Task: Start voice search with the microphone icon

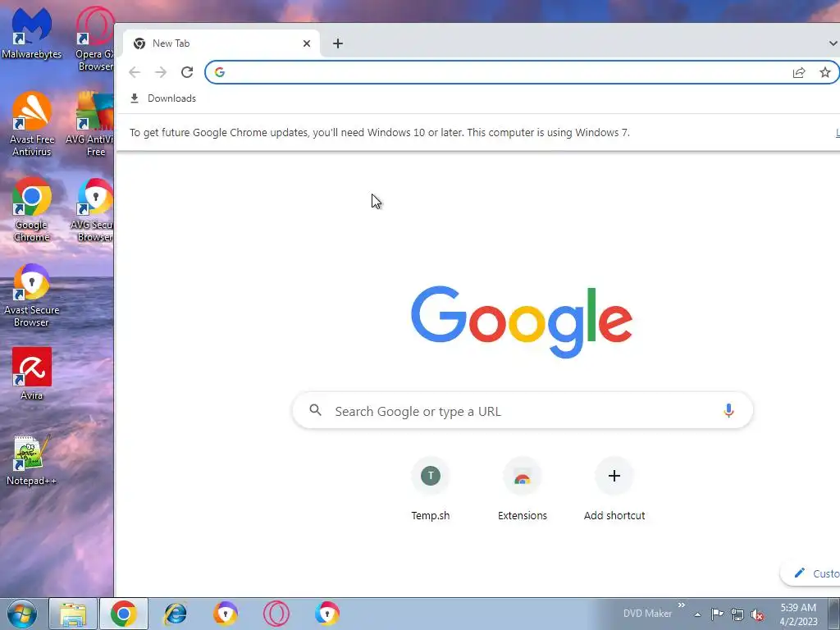Action: click(x=728, y=411)
